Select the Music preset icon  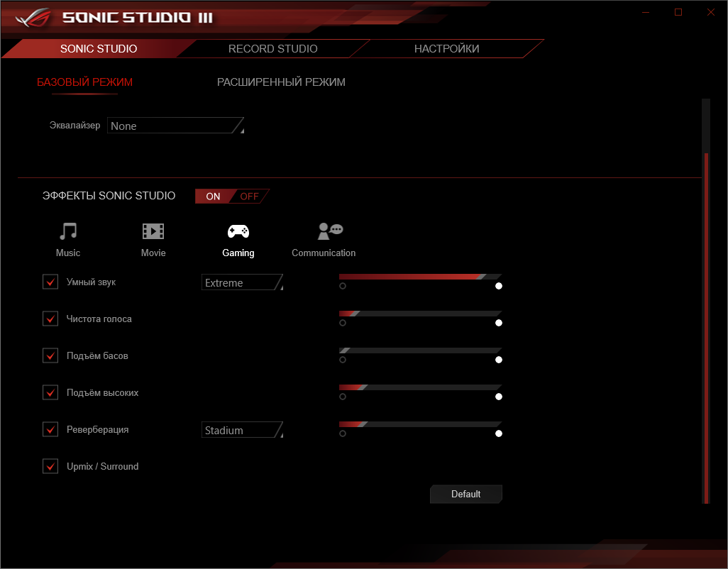(68, 231)
